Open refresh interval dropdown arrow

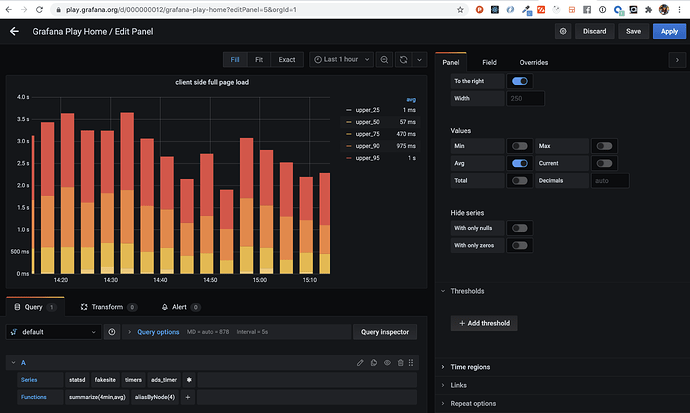(x=419, y=59)
